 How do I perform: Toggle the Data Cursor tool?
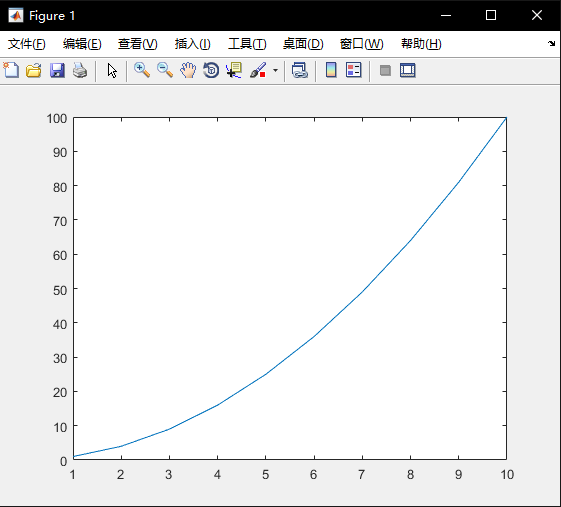(x=234, y=70)
